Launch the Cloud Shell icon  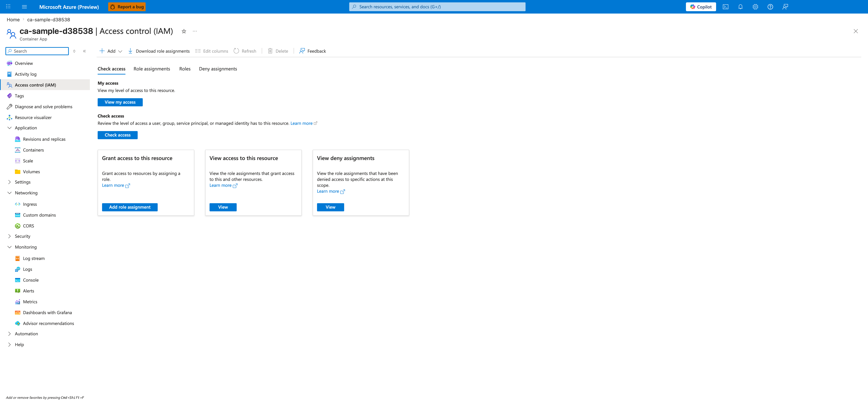pos(725,7)
